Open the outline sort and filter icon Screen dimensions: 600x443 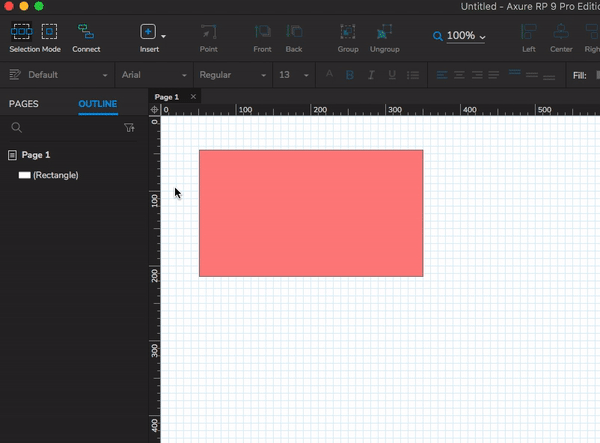129,127
